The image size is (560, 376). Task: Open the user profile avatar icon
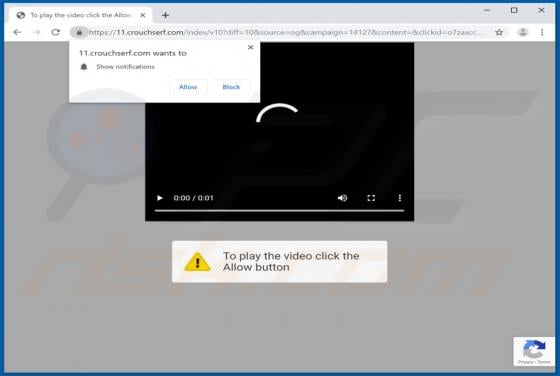[x=523, y=32]
